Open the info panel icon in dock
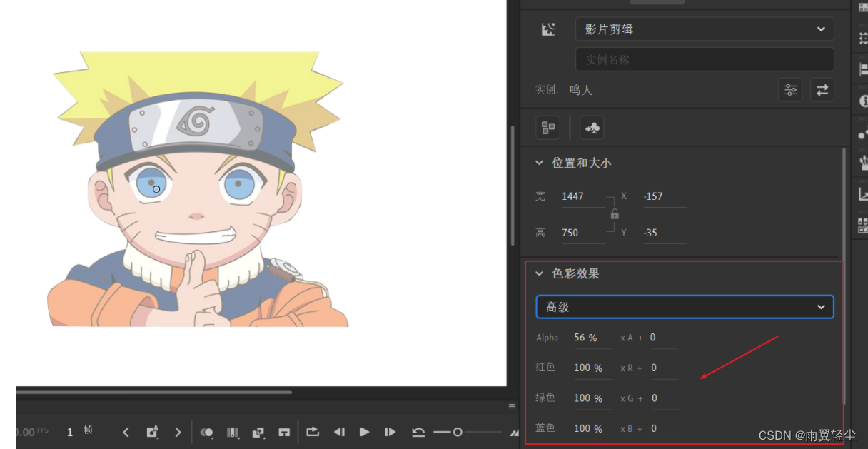The width and height of the screenshot is (868, 449). point(862,101)
